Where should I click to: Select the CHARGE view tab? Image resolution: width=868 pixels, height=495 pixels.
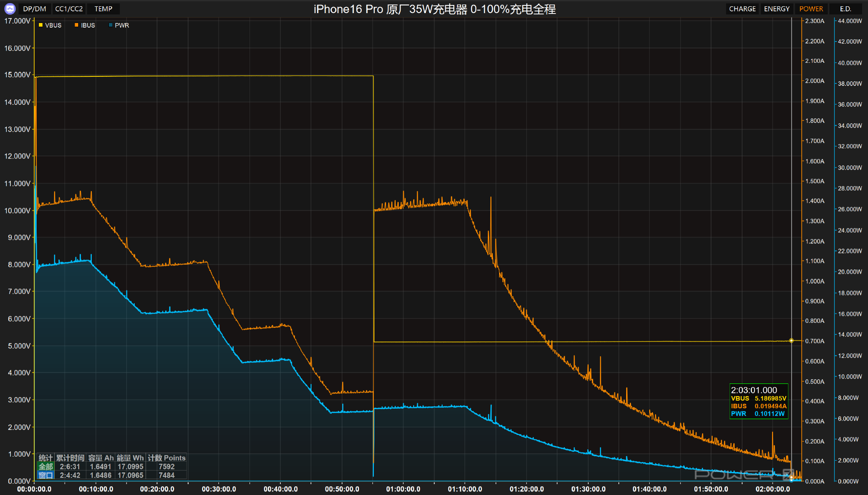point(742,9)
